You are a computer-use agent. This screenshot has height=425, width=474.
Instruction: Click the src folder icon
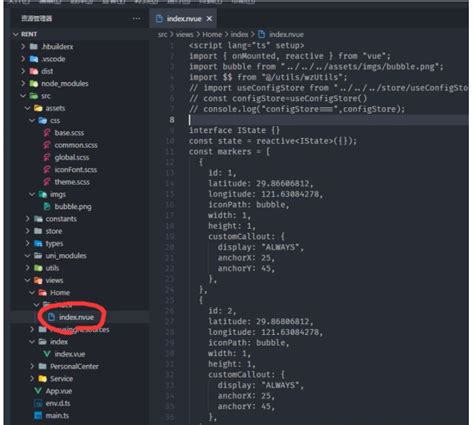point(34,96)
